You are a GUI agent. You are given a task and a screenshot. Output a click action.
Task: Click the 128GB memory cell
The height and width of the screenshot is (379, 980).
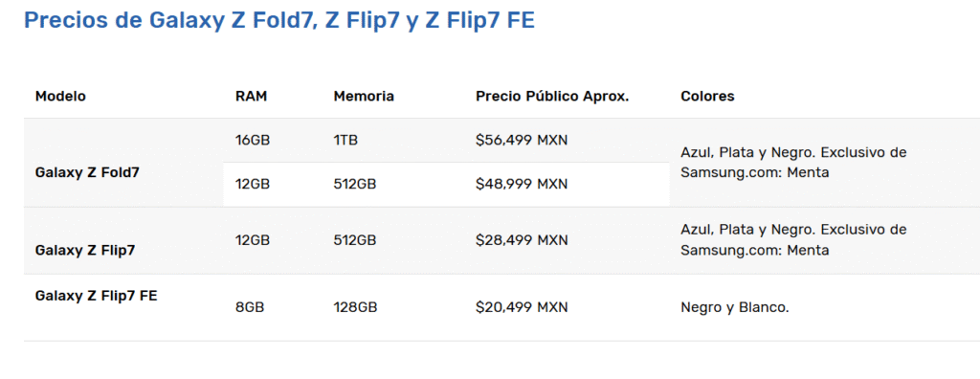(x=355, y=308)
